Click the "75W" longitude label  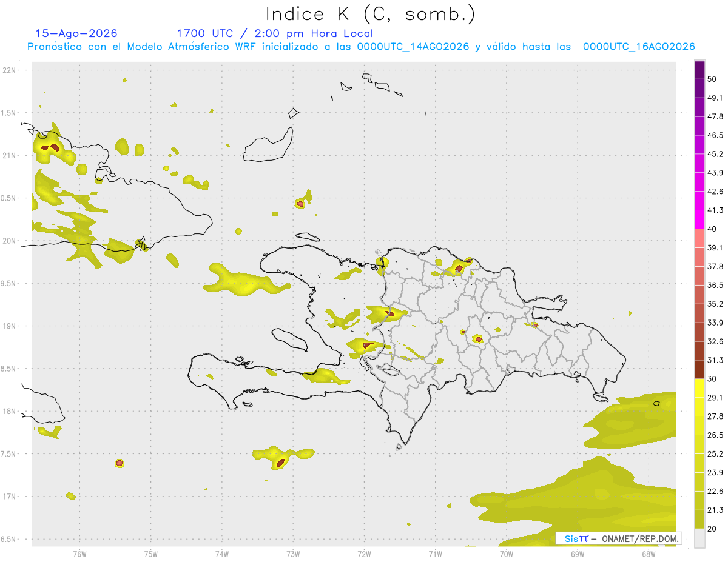point(151,554)
